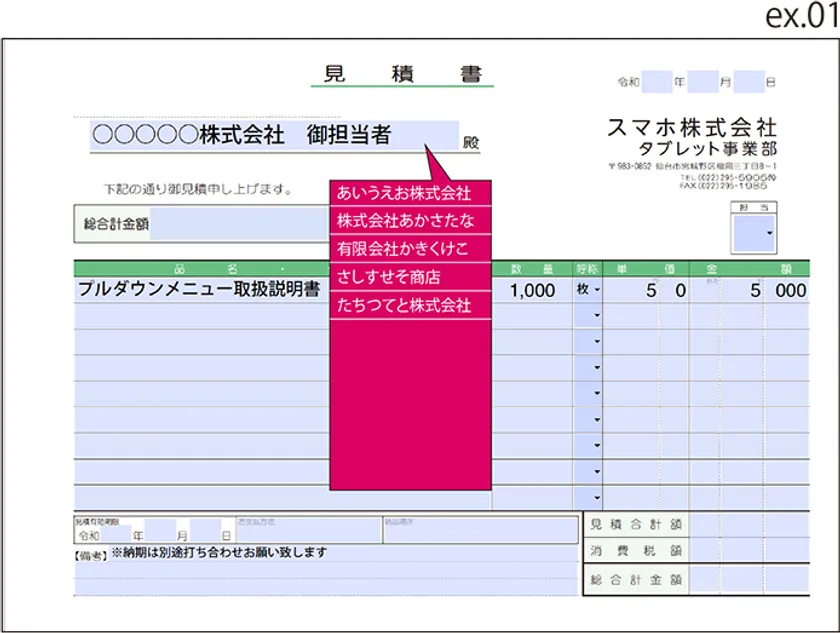Click the 総合計金額 value field in the totals box

click(749, 579)
